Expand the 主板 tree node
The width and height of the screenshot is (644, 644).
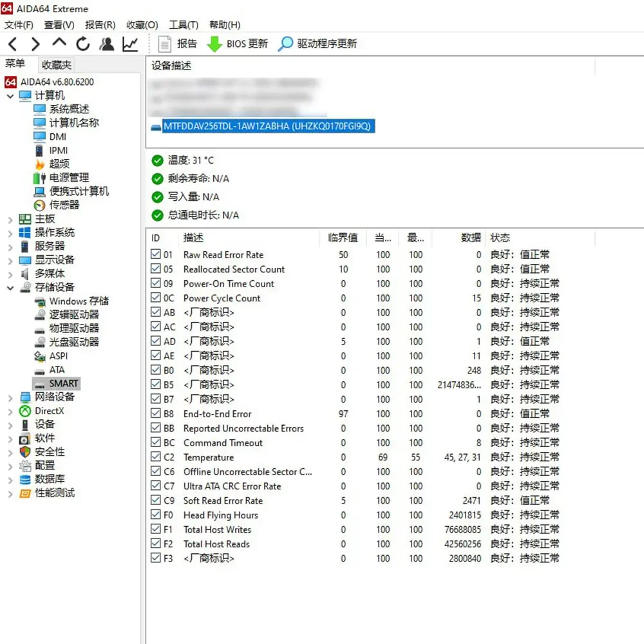(10, 220)
